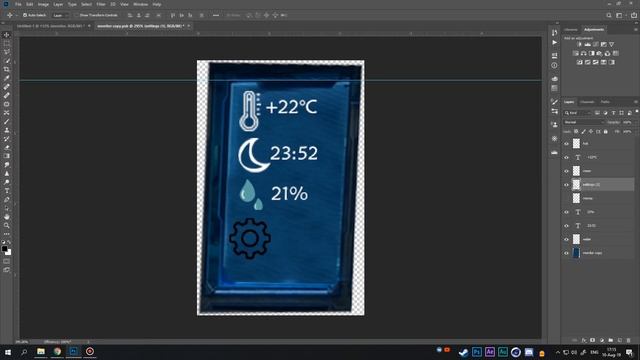Add an Invert adjustment
The image size is (640, 360).
point(580,62)
